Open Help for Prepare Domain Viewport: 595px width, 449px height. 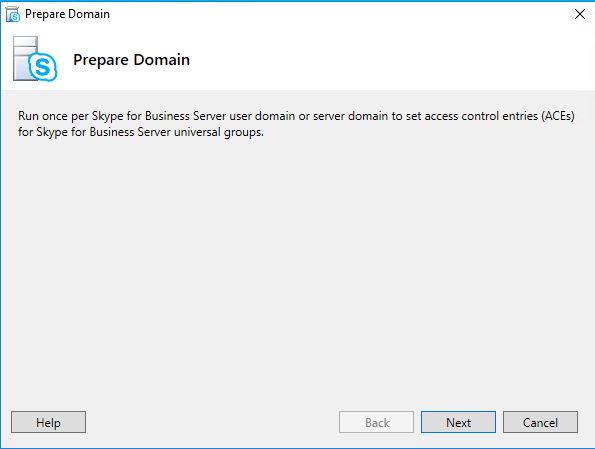pyautogui.click(x=49, y=422)
